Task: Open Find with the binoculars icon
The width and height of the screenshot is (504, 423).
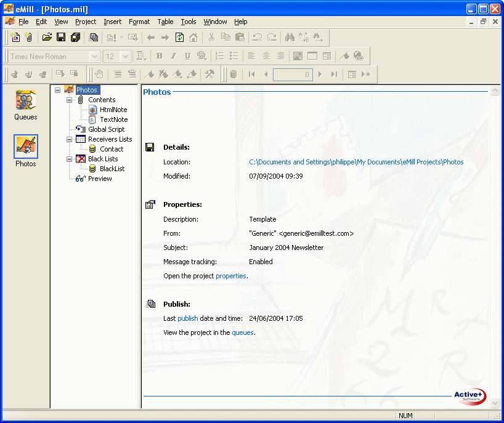Action: [x=290, y=38]
